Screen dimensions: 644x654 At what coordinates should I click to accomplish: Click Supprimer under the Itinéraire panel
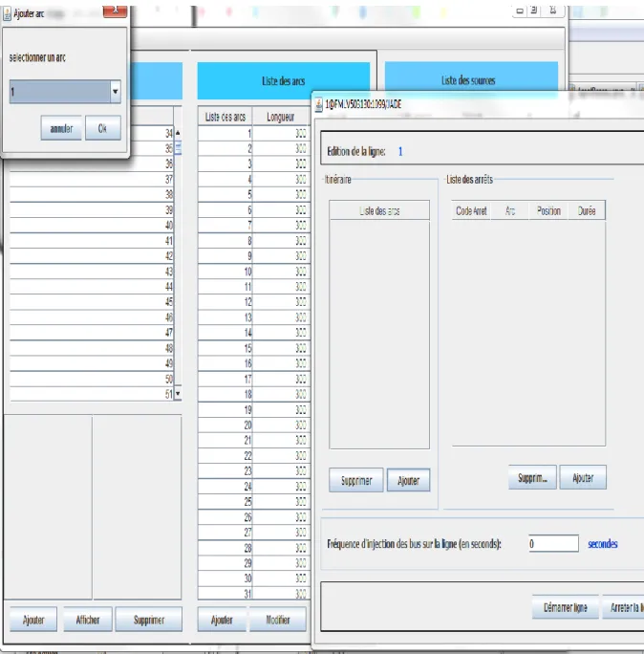pyautogui.click(x=356, y=481)
